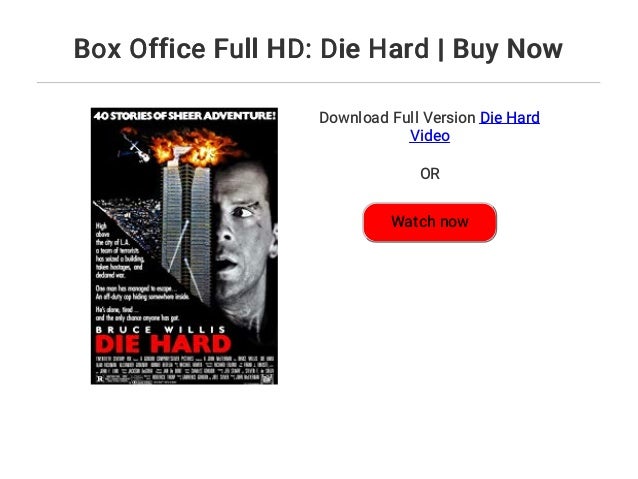
Task: Click the High above the city synopsis text
Action: 120,251
